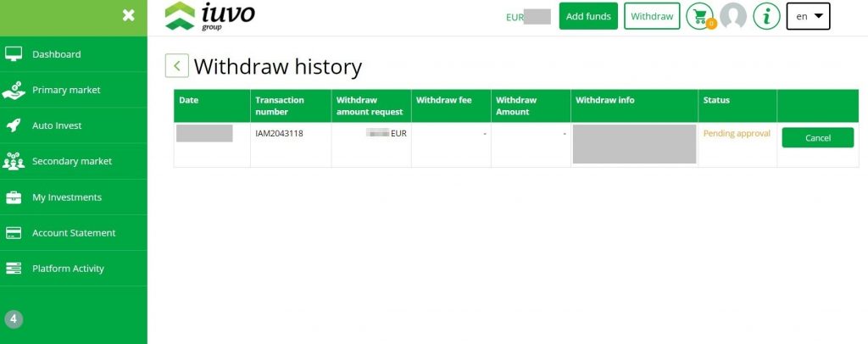Open the Auto Invest menu item
Viewport: 868px width, 344px height.
coord(57,125)
